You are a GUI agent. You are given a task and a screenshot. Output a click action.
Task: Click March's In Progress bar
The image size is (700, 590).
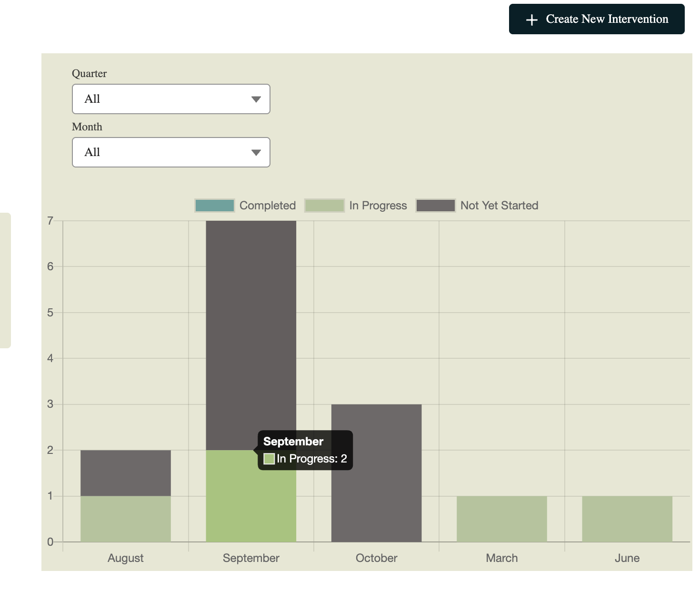point(502,519)
